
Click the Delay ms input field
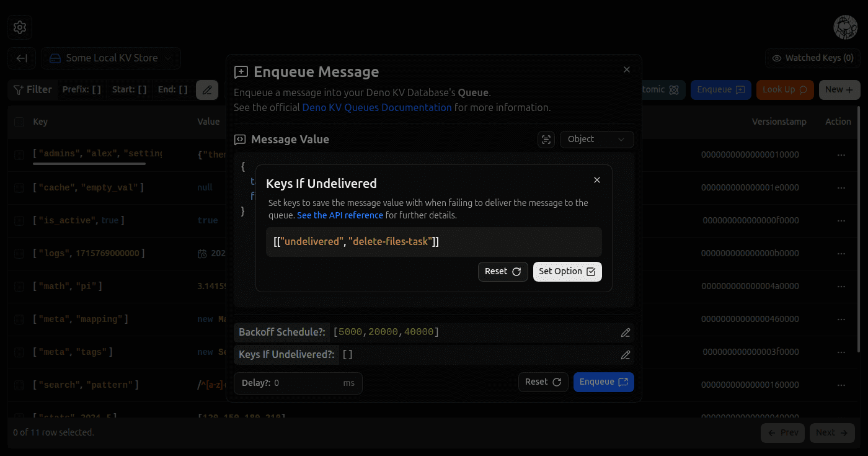pos(298,383)
